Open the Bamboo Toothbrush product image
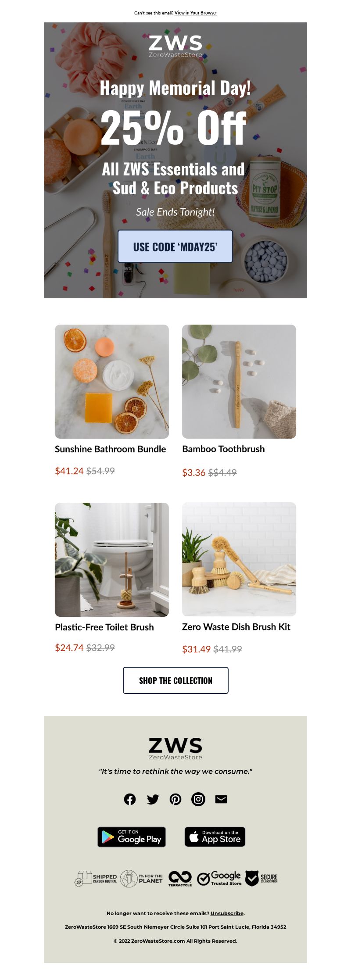Viewport: 351px width, 980px height. pyautogui.click(x=239, y=382)
